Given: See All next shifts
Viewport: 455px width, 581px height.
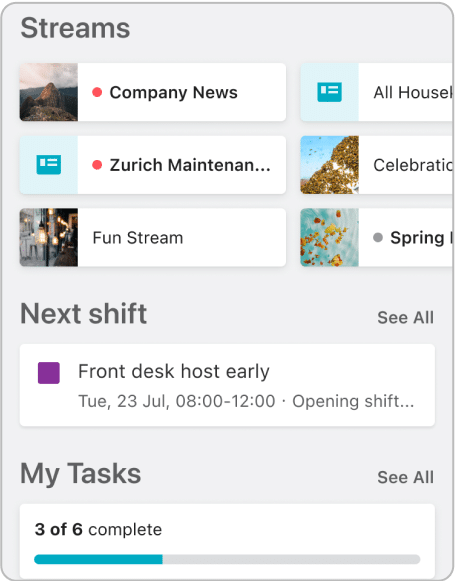Looking at the screenshot, I should [405, 318].
